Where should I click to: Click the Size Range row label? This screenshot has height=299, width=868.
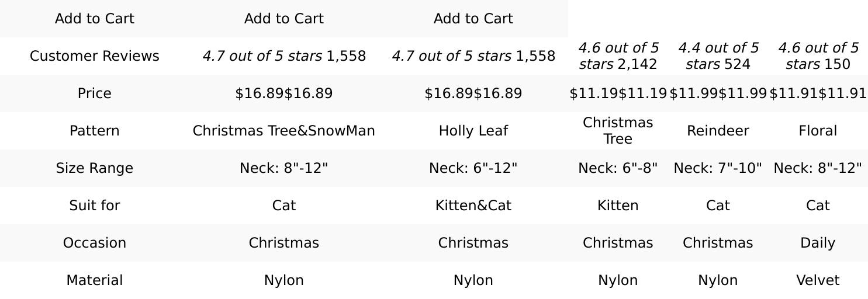coord(94,168)
